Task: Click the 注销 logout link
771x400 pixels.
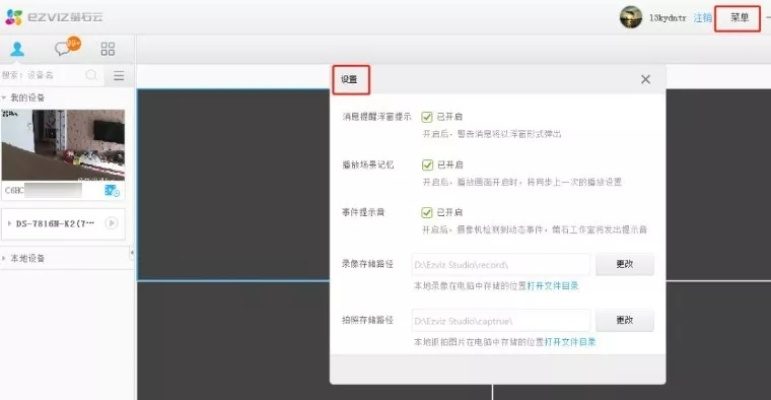Action: click(x=702, y=18)
